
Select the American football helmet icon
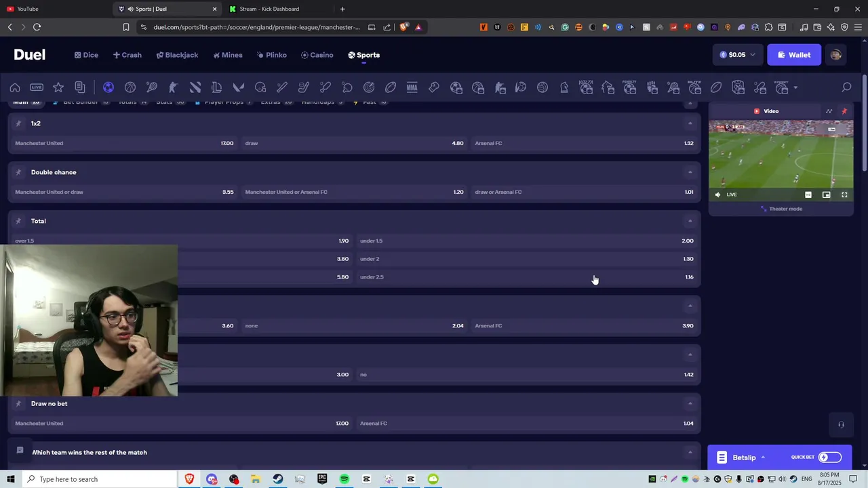click(260, 87)
